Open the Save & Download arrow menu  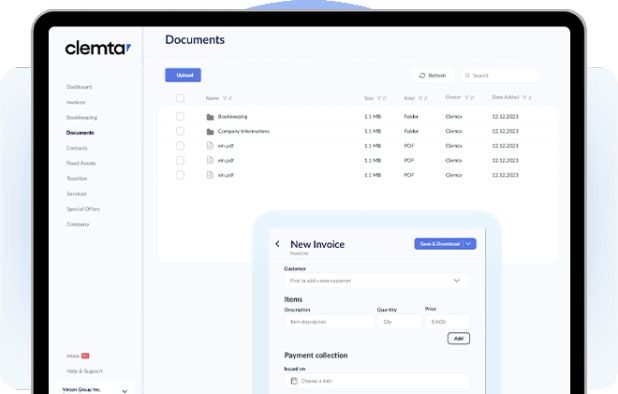[x=469, y=244]
